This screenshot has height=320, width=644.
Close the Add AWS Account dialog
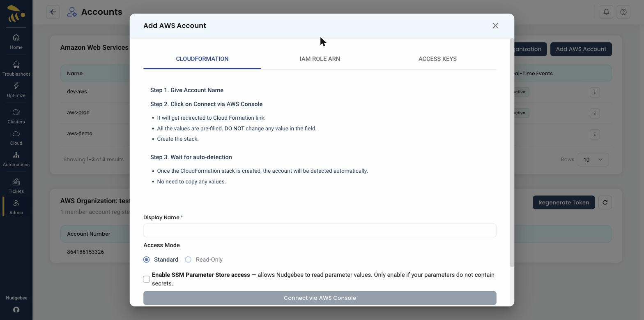495,26
